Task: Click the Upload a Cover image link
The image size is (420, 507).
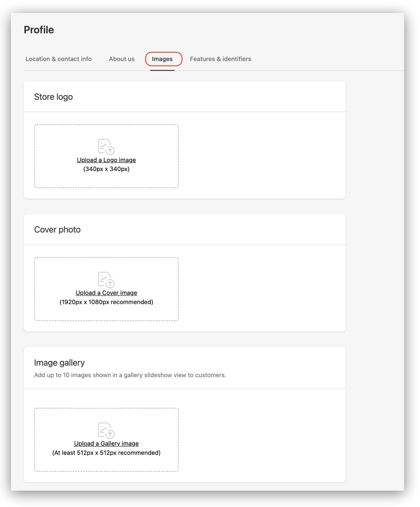Action: [106, 293]
